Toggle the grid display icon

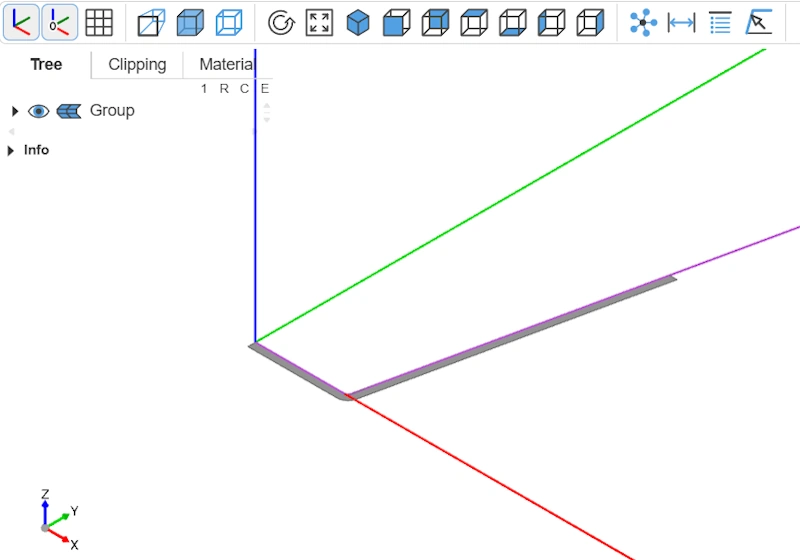[x=98, y=22]
